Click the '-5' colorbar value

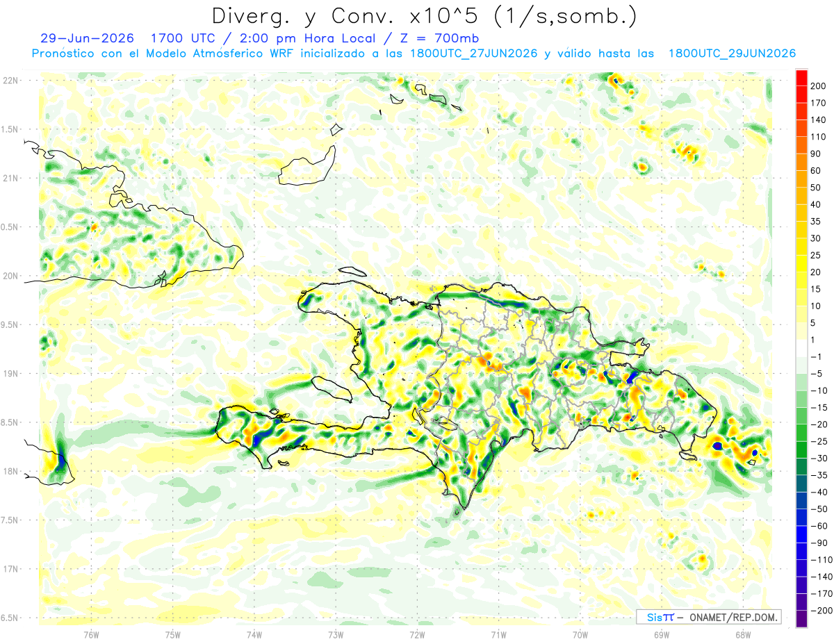click(x=816, y=374)
